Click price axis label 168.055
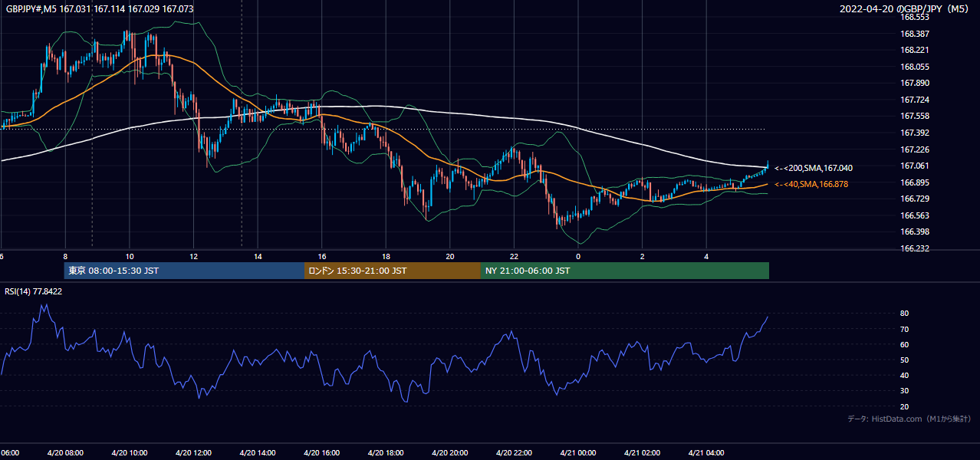980x460 pixels. (x=915, y=67)
